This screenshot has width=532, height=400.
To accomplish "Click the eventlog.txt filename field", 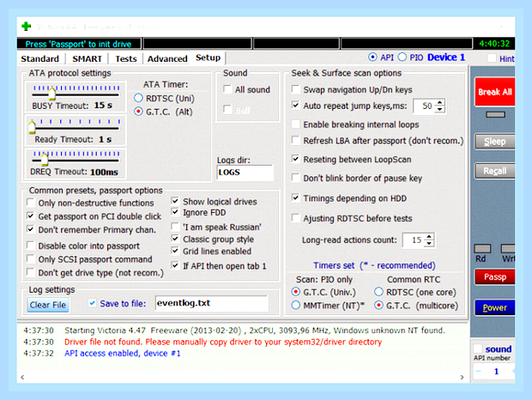I will [x=212, y=303].
